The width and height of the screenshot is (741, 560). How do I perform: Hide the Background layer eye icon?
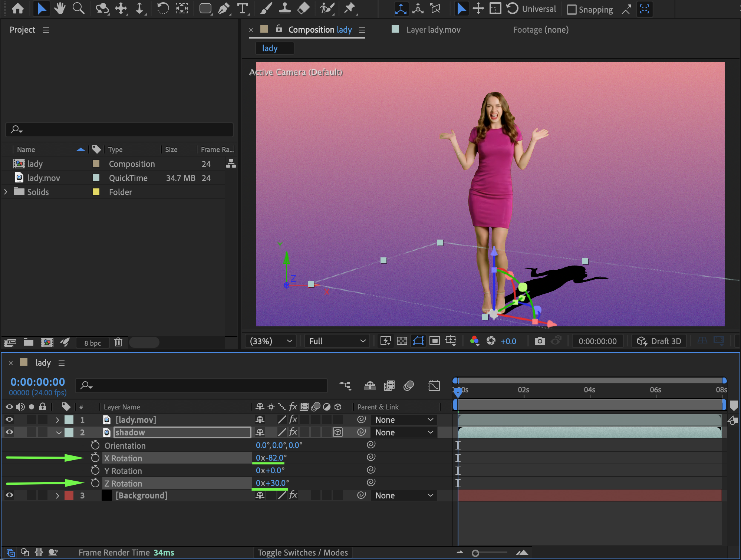point(9,495)
